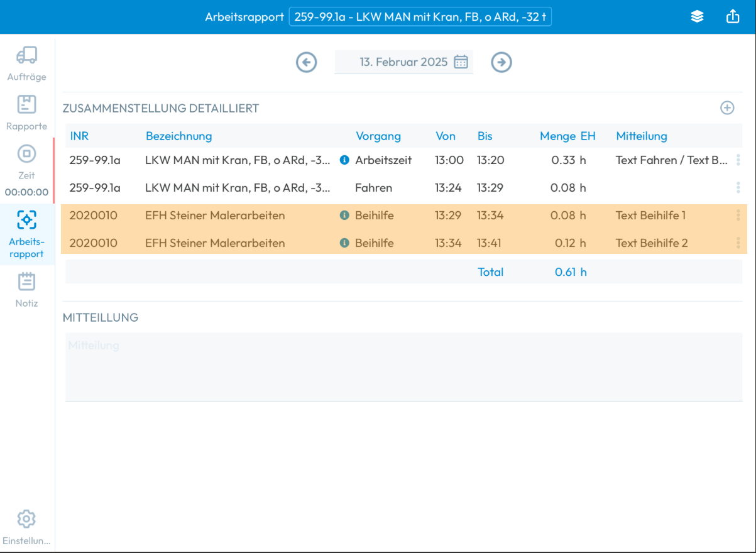Open the Rapporte section in sidebar
This screenshot has width=756, height=553.
(26, 113)
